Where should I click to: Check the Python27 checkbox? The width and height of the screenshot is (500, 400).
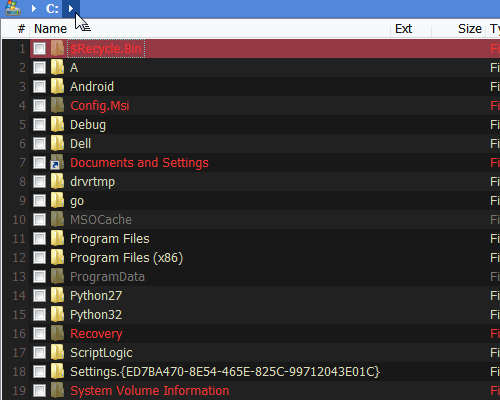point(39,296)
